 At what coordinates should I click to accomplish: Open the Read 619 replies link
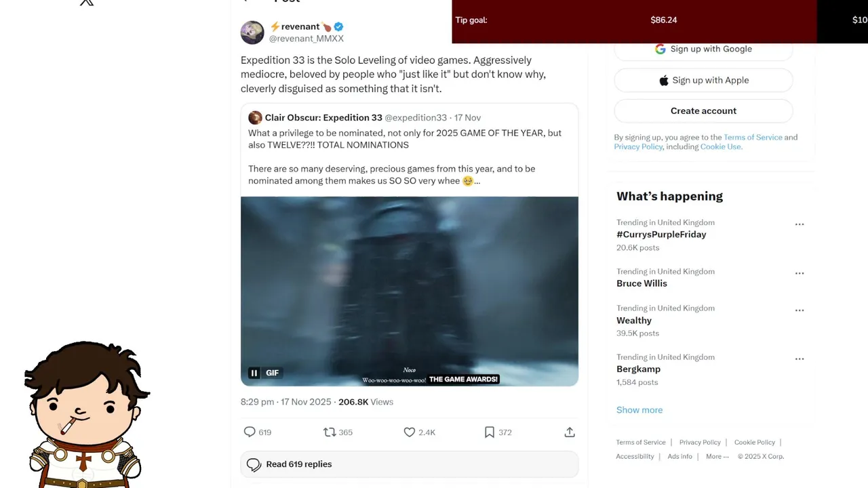pyautogui.click(x=410, y=464)
